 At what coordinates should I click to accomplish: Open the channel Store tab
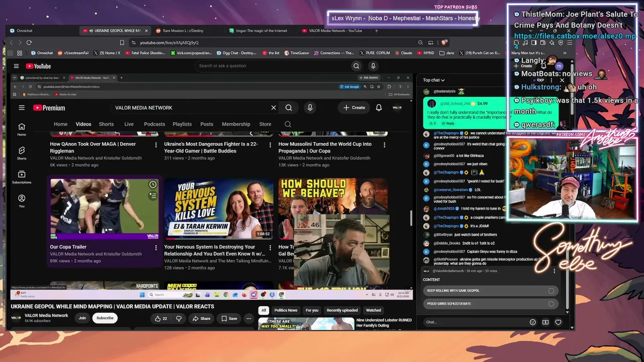tap(265, 124)
